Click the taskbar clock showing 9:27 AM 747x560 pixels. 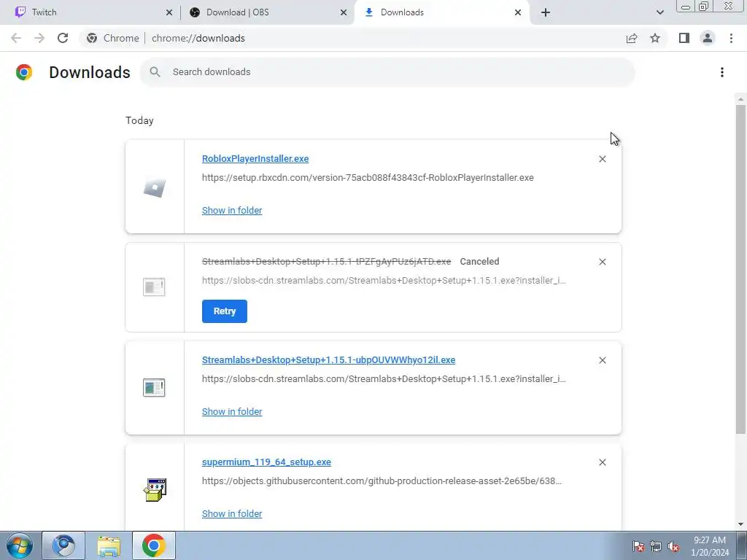710,546
